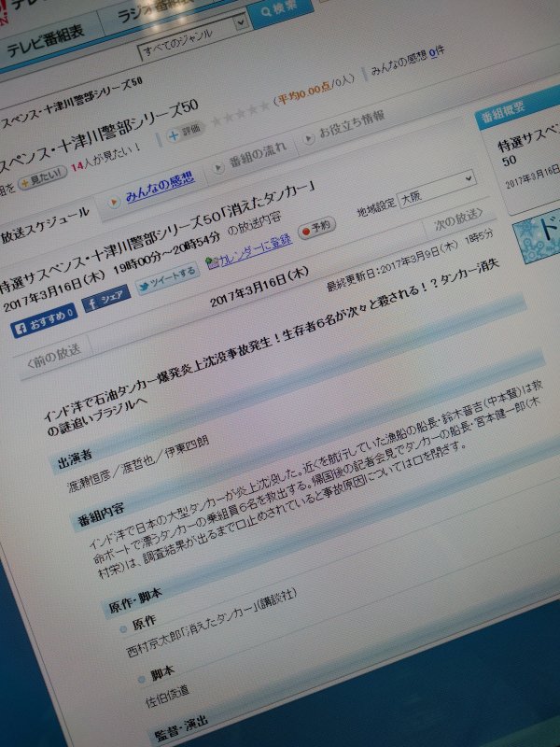Click the 平均0.00点 rating text
Image resolution: width=560 pixels, height=747 pixels.
click(304, 93)
